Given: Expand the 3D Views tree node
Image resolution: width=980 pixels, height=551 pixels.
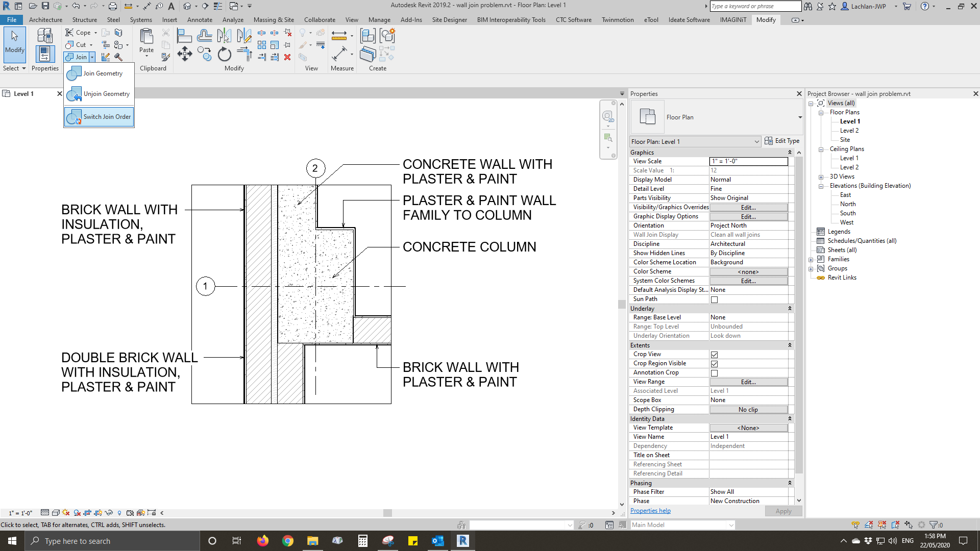Looking at the screenshot, I should pos(821,177).
